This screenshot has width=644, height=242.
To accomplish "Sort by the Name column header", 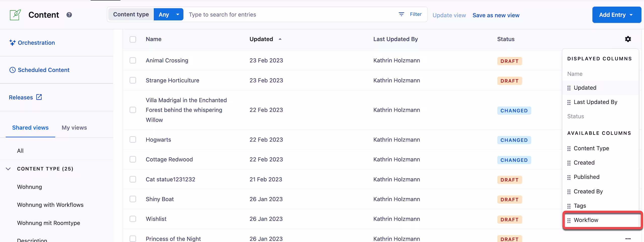I will pyautogui.click(x=154, y=39).
